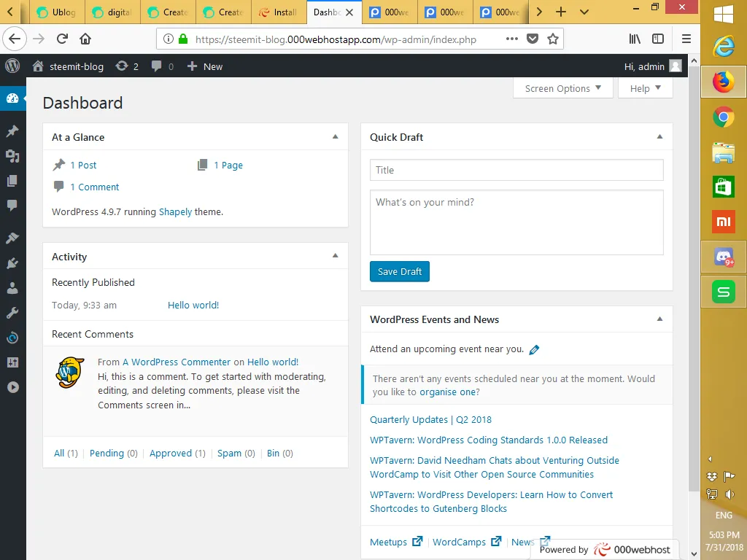
Task: Click the Save Draft button
Action: [x=400, y=271]
